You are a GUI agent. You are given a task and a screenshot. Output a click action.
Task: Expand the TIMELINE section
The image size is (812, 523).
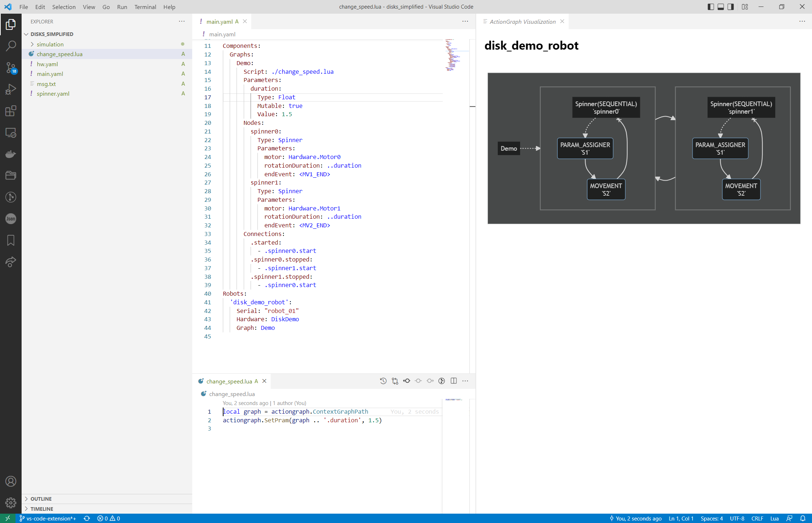[x=42, y=509]
